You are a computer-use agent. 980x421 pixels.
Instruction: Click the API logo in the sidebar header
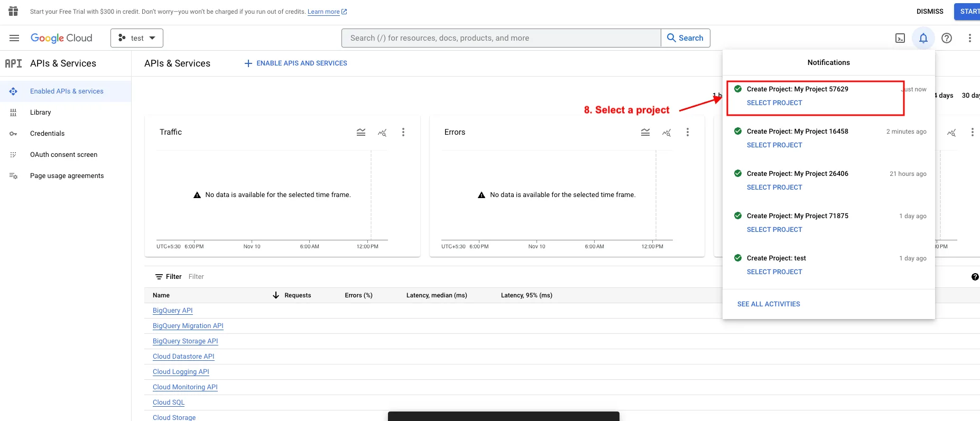point(13,63)
